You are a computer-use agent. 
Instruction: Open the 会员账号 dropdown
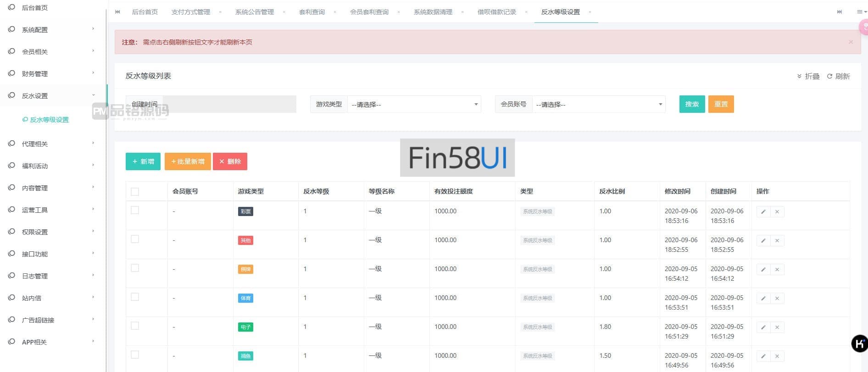(598, 105)
